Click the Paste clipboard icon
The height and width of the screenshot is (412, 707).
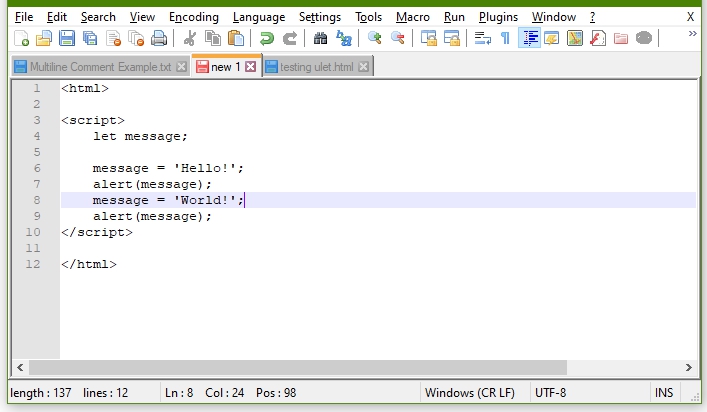(x=235, y=38)
